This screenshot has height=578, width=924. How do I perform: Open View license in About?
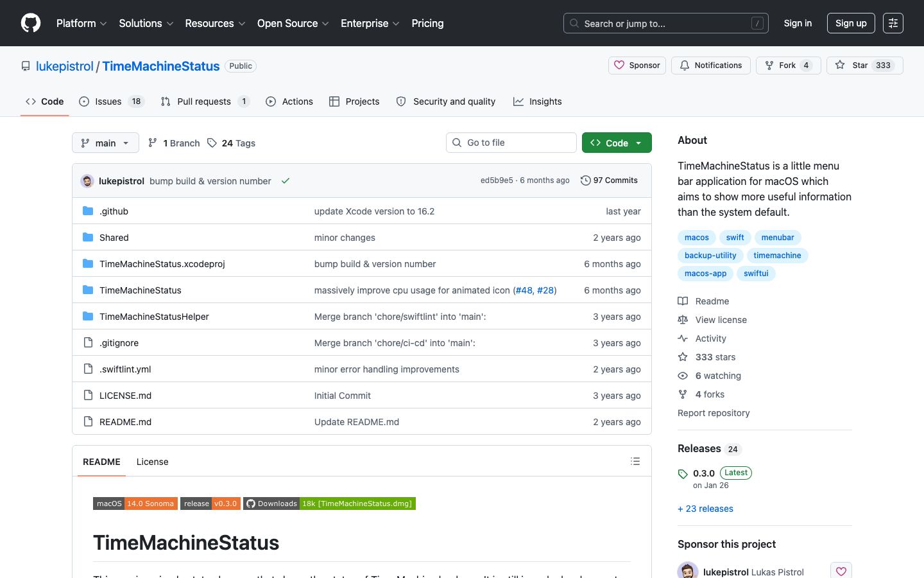[x=712, y=320]
